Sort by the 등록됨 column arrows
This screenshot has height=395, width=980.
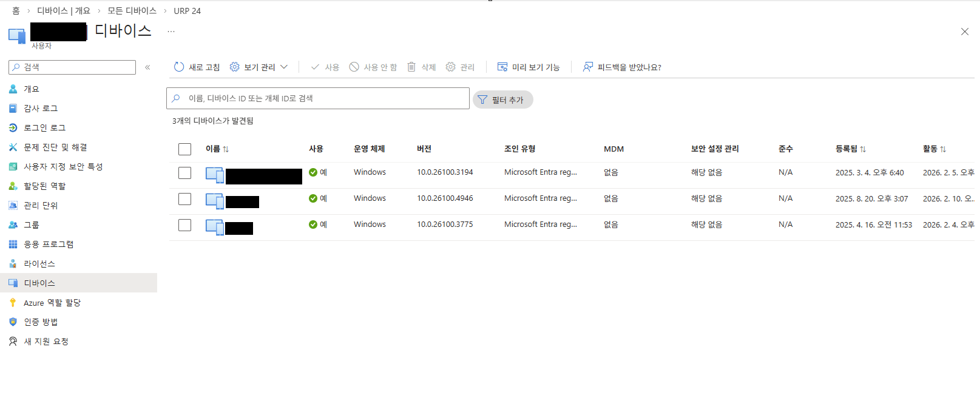tap(863, 149)
